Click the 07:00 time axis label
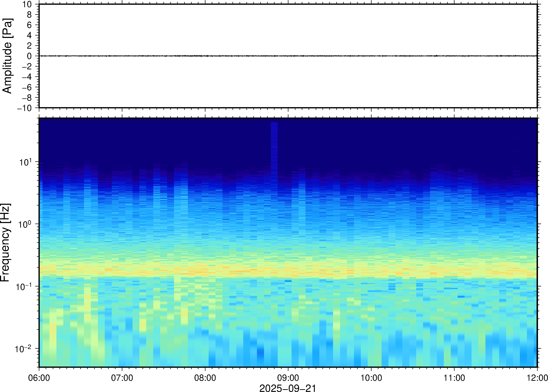The image size is (548, 392). [x=122, y=378]
